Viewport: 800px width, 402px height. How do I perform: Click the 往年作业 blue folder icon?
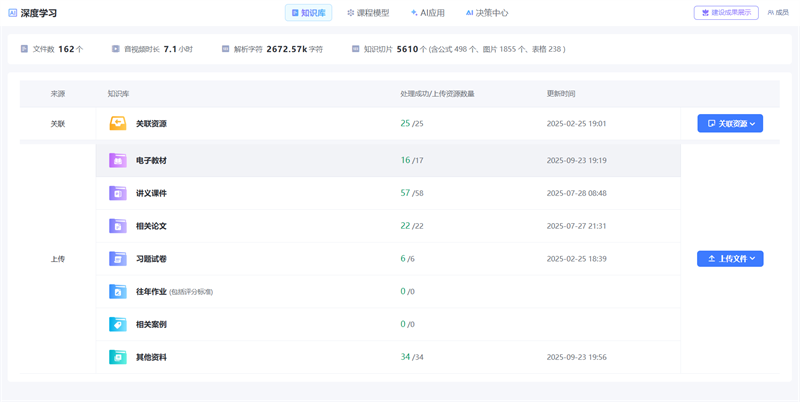(117, 292)
